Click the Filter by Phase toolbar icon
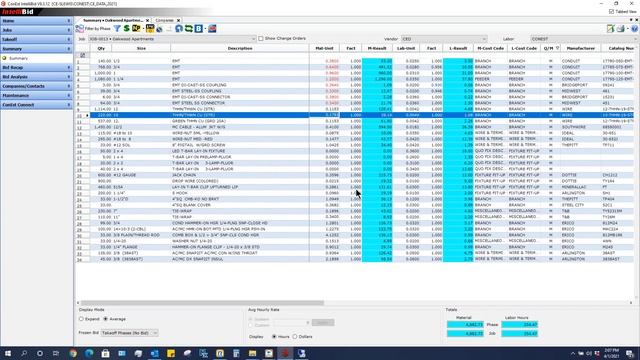This screenshot has height=360, width=640. pyautogui.click(x=80, y=29)
